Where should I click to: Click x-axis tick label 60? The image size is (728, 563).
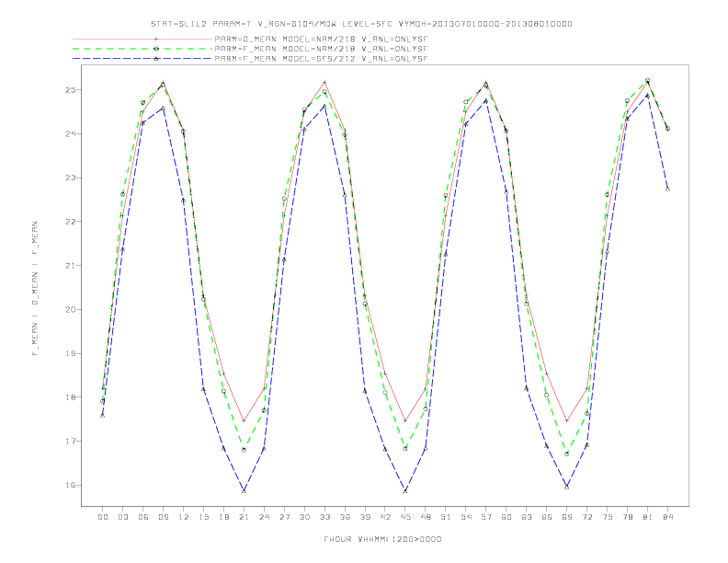[506, 517]
